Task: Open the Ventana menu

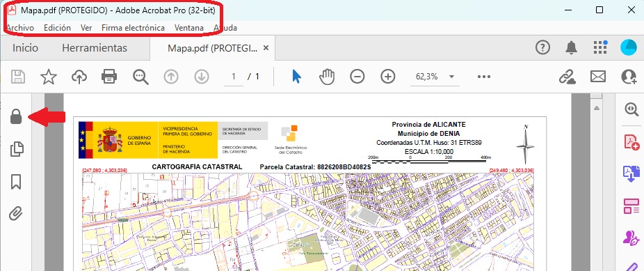Action: (x=189, y=28)
